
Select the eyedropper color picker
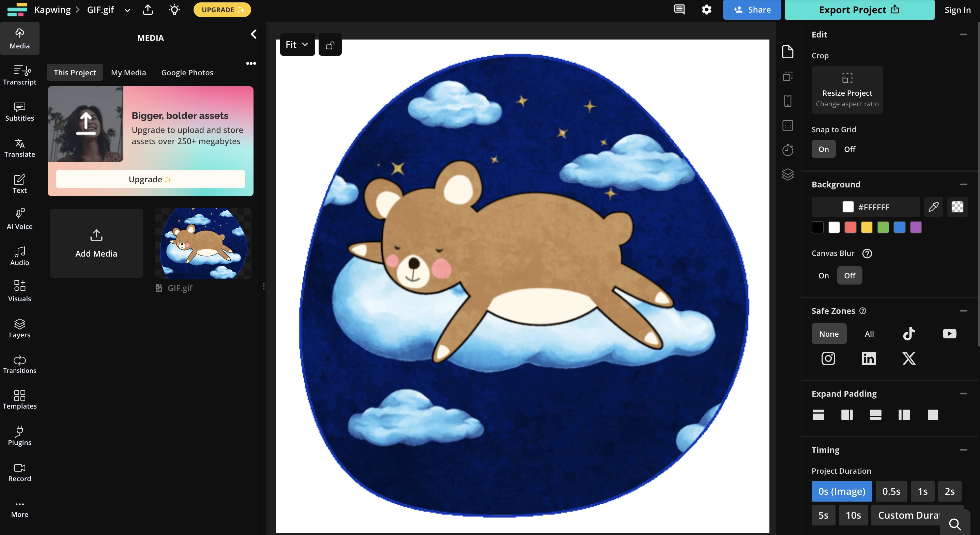coord(933,207)
